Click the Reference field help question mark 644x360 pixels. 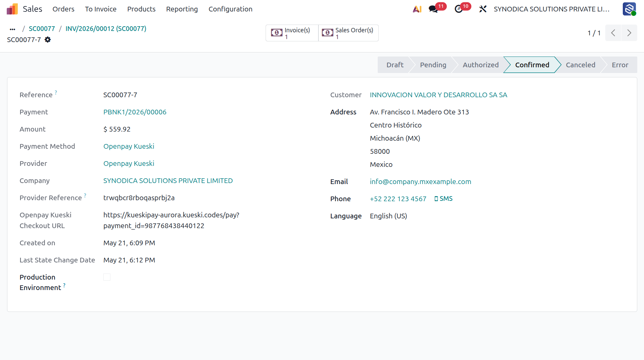pyautogui.click(x=56, y=92)
